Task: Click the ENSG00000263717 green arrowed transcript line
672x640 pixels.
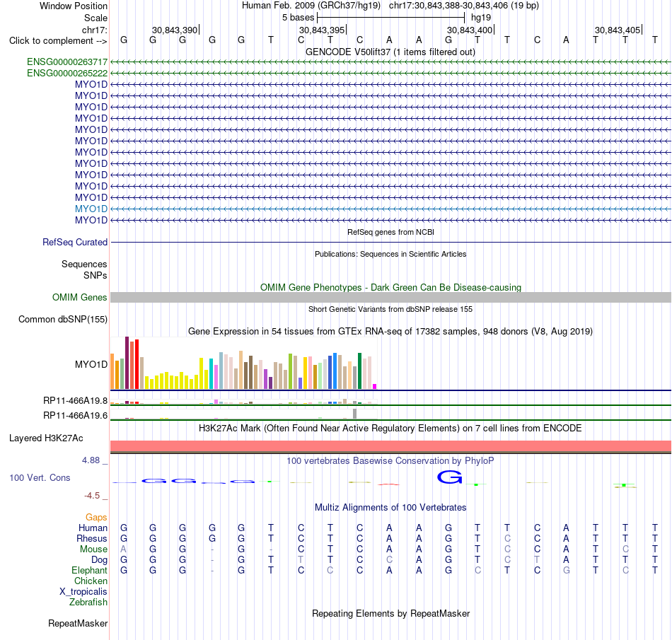Action: [x=390, y=62]
